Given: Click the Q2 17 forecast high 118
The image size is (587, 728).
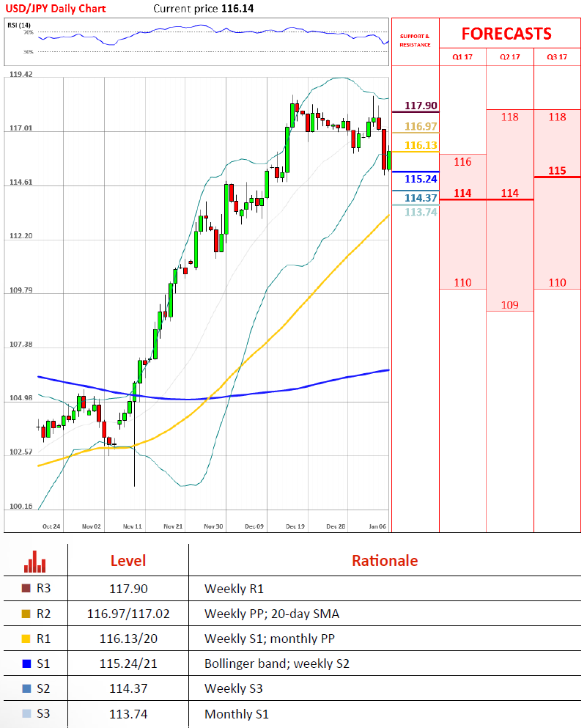Looking at the screenshot, I should [x=509, y=117].
